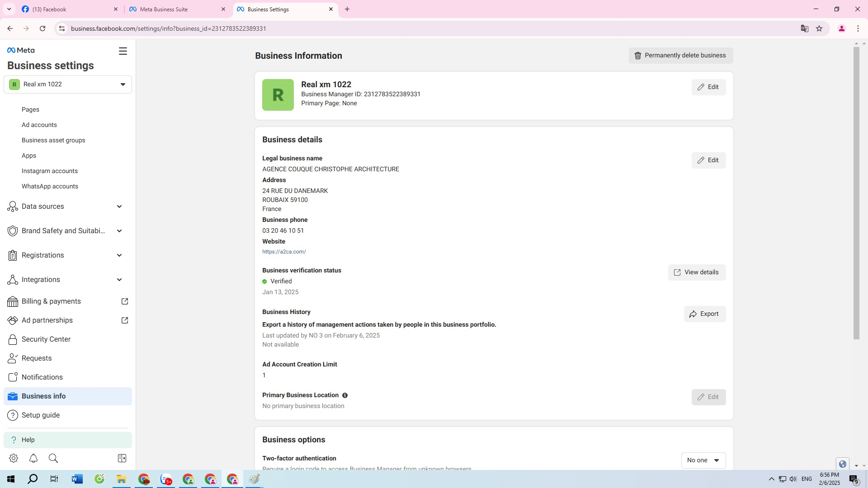Expand Brand Safety and Suitability section

pos(68,231)
